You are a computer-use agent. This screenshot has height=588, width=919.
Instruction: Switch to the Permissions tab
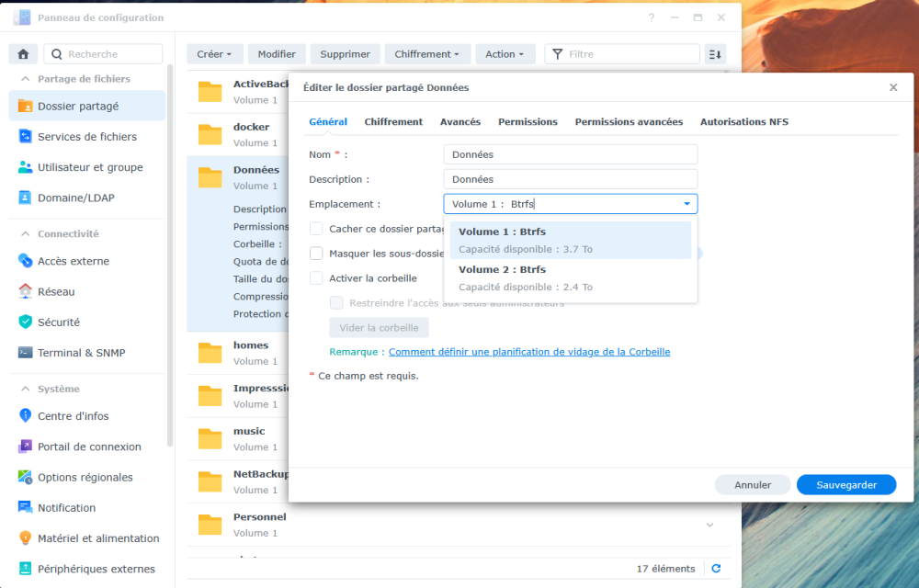coord(528,121)
